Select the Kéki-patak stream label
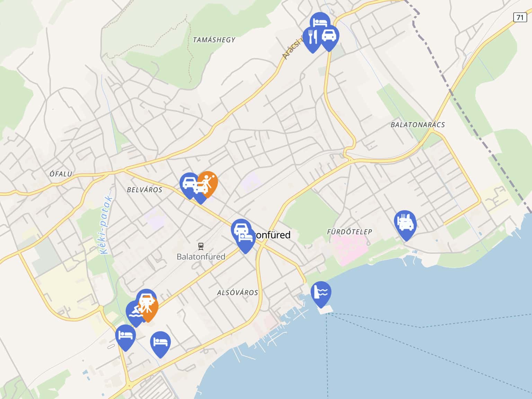 tap(106, 225)
